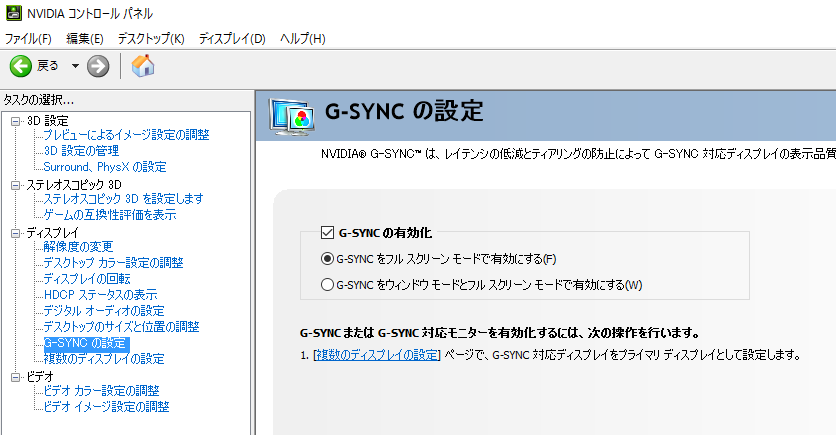Open ゲームの互換性評価を表示 page
Image resolution: width=836 pixels, height=435 pixels.
(110, 215)
